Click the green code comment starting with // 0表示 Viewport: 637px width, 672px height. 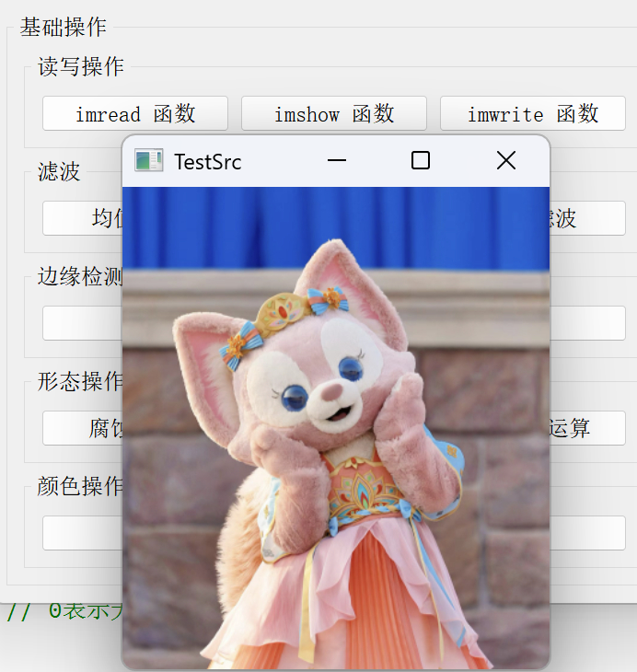point(64,611)
